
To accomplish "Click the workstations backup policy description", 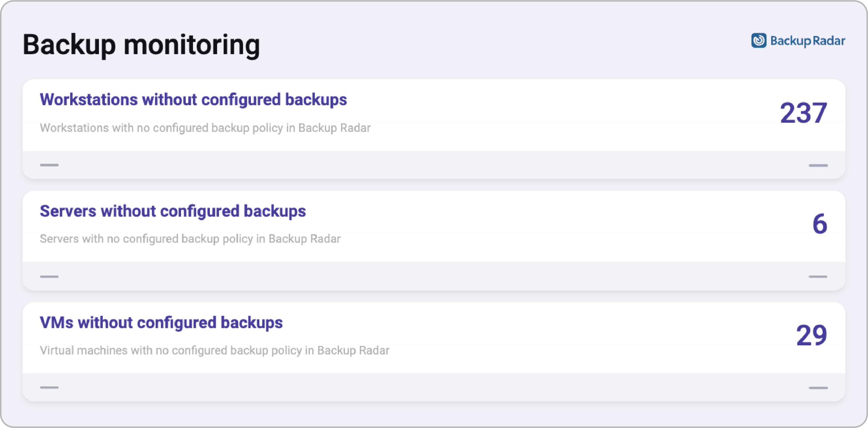I will [x=205, y=128].
